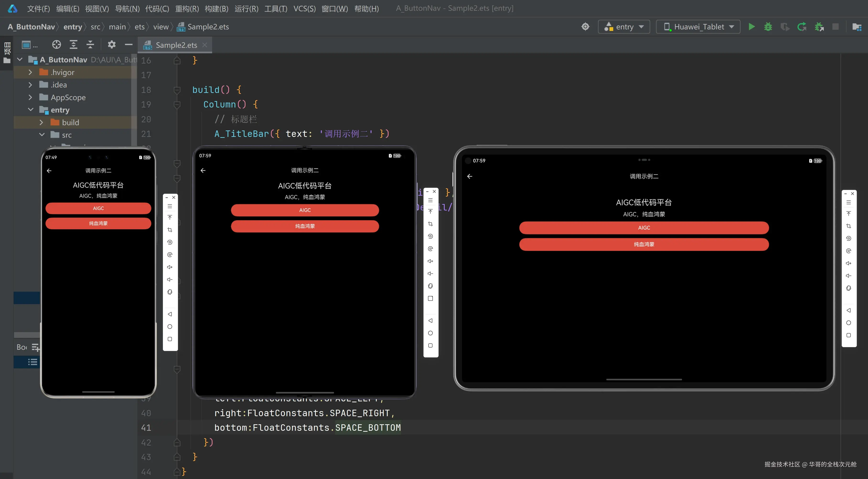Image resolution: width=868 pixels, height=479 pixels.
Task: Click Expand All in the project panel
Action: pyautogui.click(x=74, y=44)
